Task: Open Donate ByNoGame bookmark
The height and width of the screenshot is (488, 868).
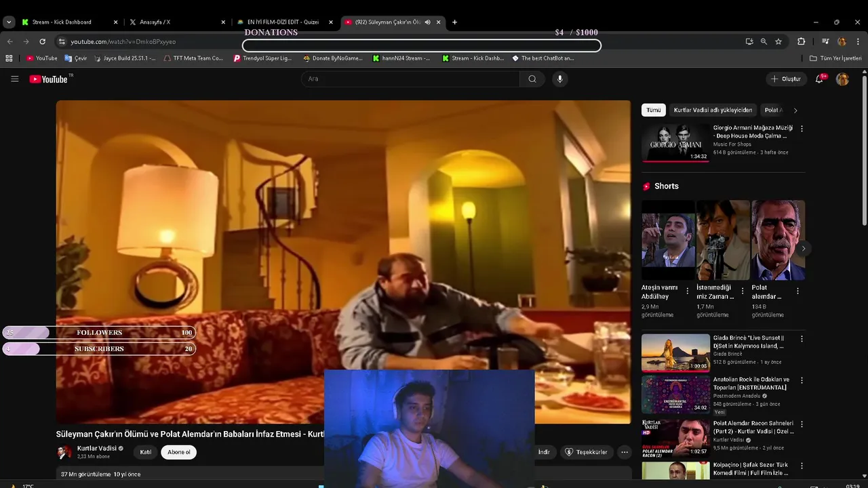Action: click(333, 58)
